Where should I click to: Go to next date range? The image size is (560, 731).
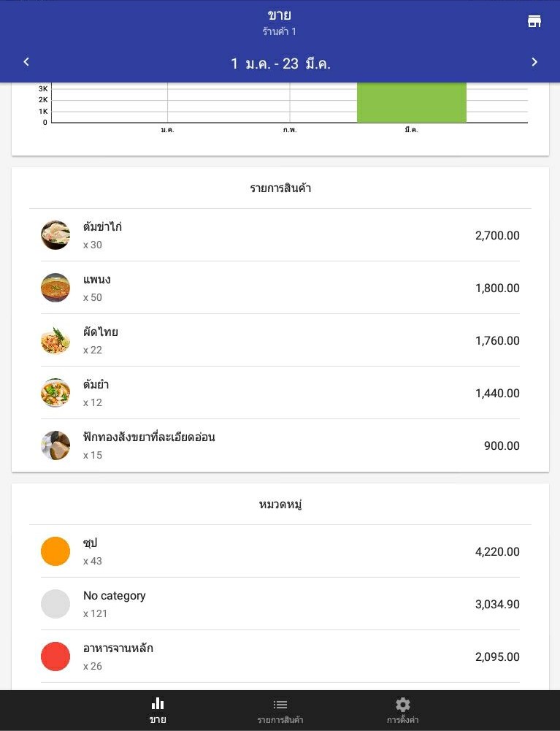point(534,62)
